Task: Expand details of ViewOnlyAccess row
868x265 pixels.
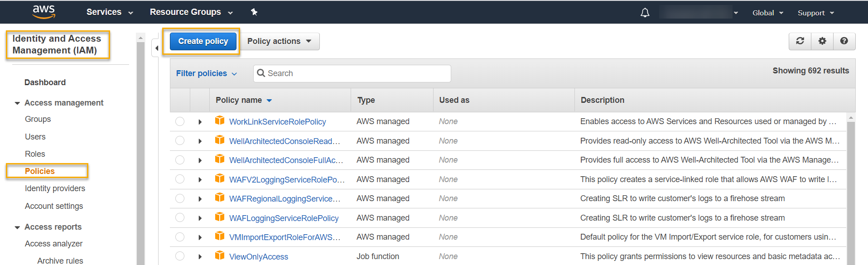Action: tap(200, 257)
